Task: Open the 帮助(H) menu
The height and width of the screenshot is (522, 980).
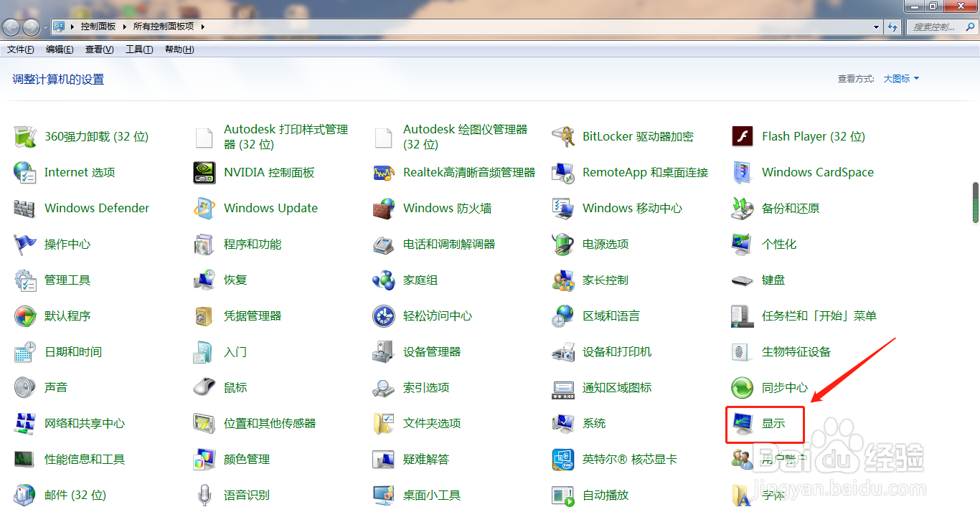Action: [x=179, y=49]
